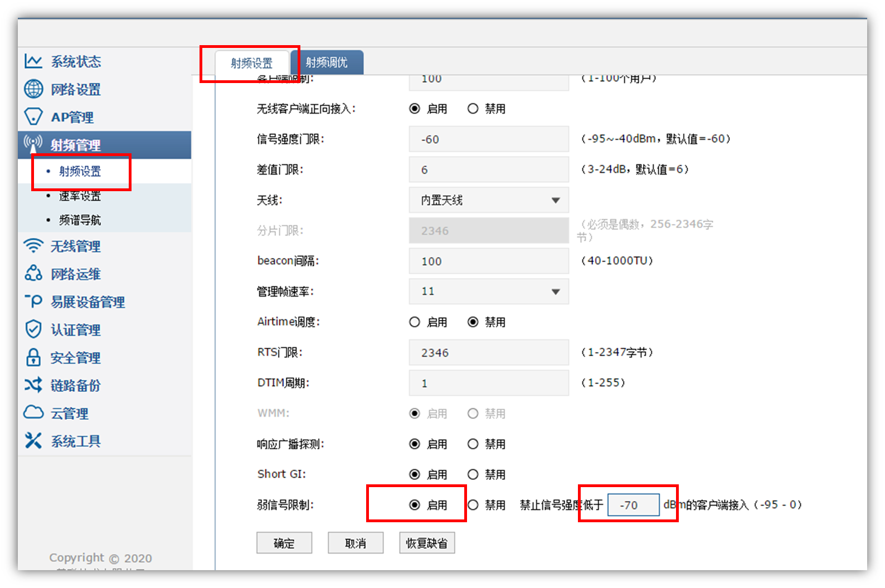Image resolution: width=885 pixels, height=588 pixels.
Task: Click the DTIM周期 input field
Action: click(x=489, y=383)
